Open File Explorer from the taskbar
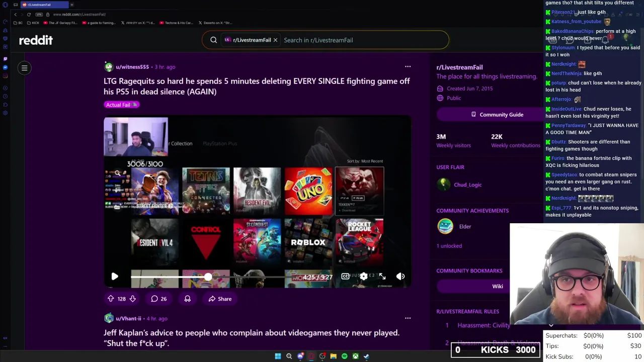 [333, 356]
